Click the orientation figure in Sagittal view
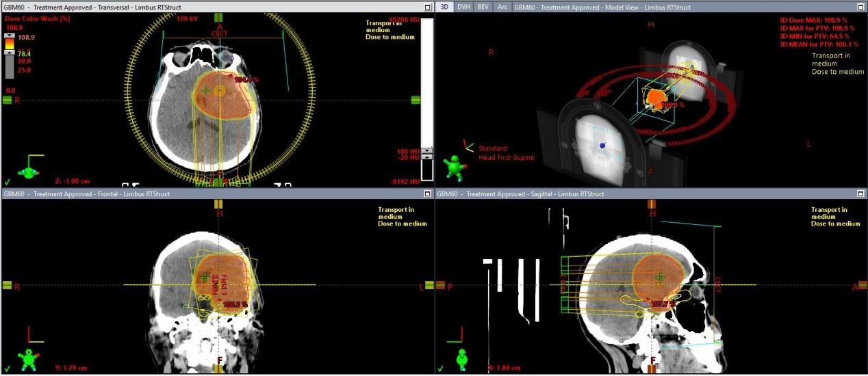 tap(461, 359)
